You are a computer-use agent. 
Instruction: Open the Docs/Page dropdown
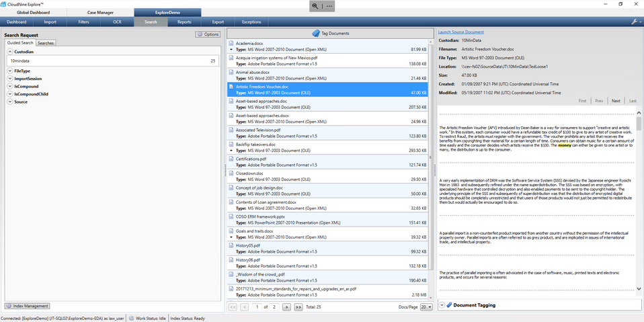[426, 307]
